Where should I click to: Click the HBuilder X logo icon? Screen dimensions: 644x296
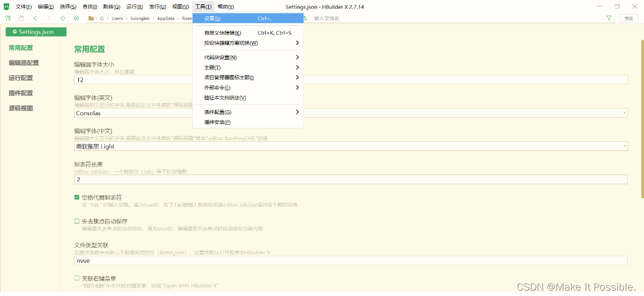pyautogui.click(x=8, y=6)
